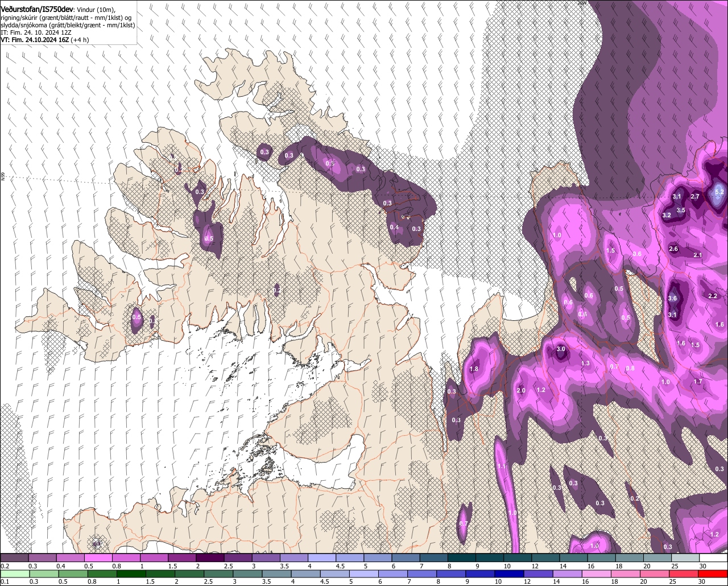Click the top-row legend swatch between 1.5 and 2
This screenshot has width=728, height=586.
pyautogui.click(x=182, y=558)
